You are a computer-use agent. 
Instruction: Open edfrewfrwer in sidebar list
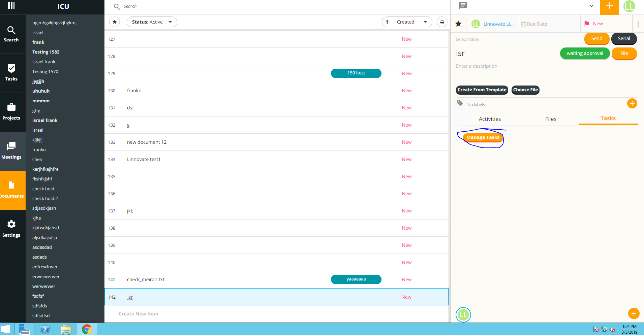click(45, 267)
